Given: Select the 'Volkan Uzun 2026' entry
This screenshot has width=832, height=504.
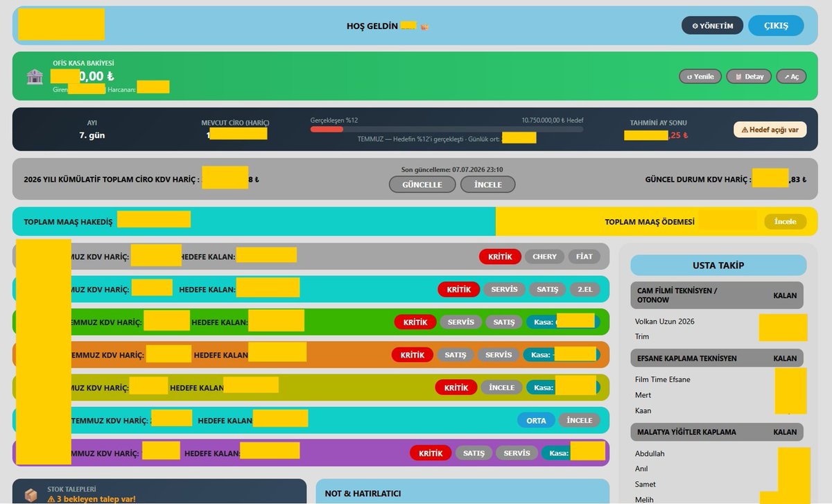Looking at the screenshot, I should (x=664, y=322).
